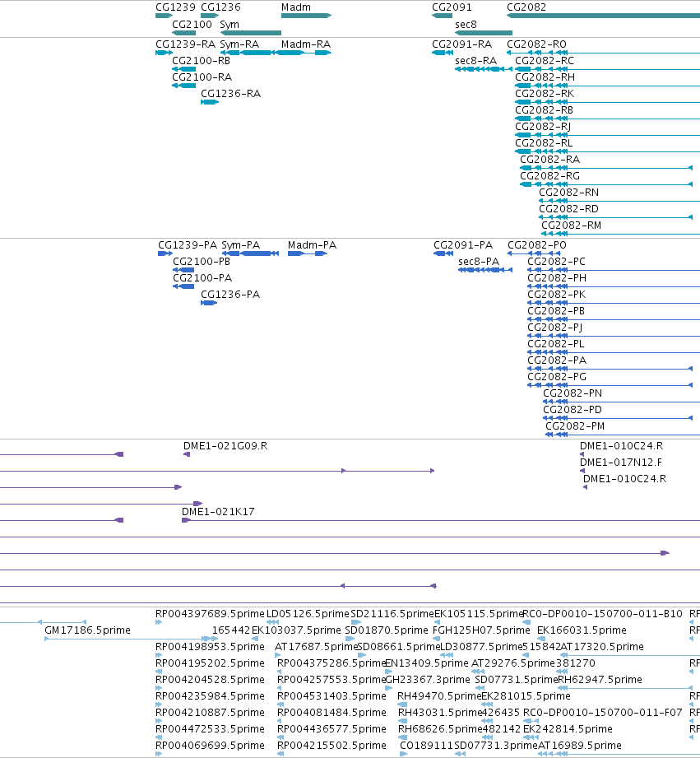Select protein CG2082-PO
Viewport: 700px width, 758px height.
[536, 245]
